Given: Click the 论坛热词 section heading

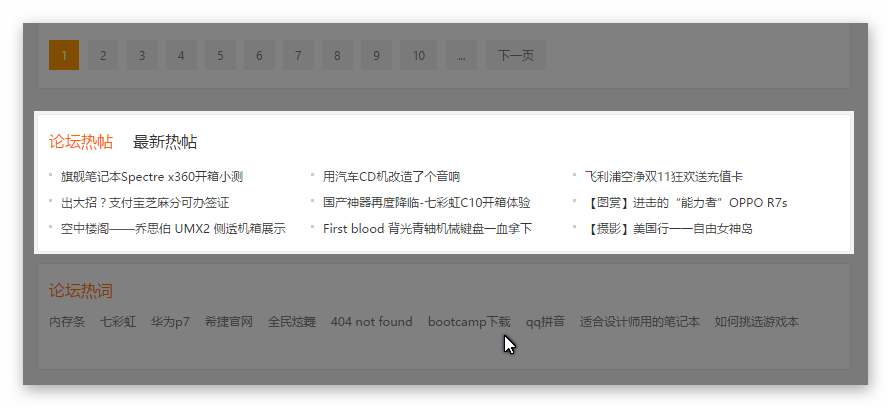Looking at the screenshot, I should pyautogui.click(x=81, y=291).
